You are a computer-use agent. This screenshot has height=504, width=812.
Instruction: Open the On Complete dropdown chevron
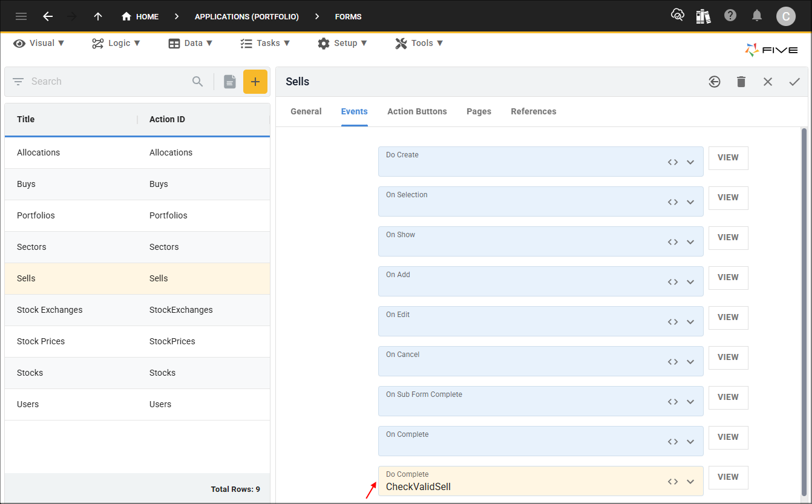point(690,442)
